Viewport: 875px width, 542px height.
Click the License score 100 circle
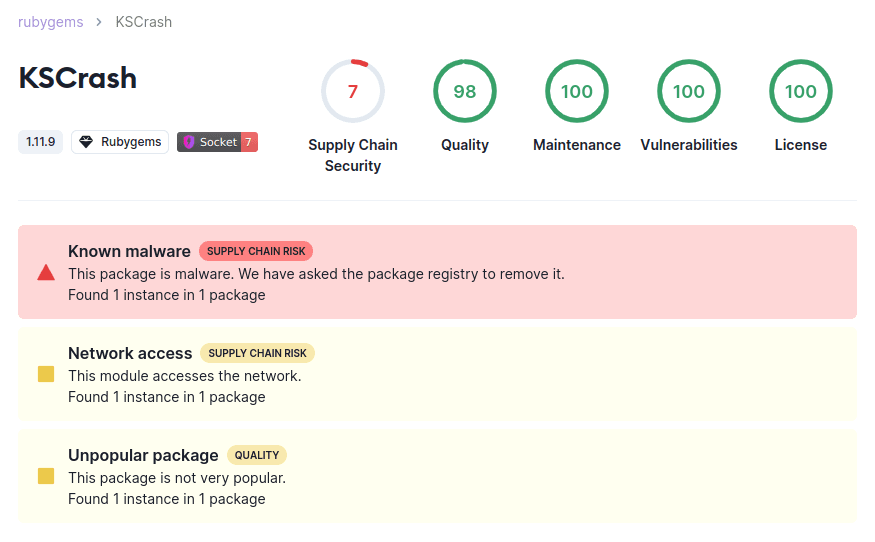click(801, 92)
